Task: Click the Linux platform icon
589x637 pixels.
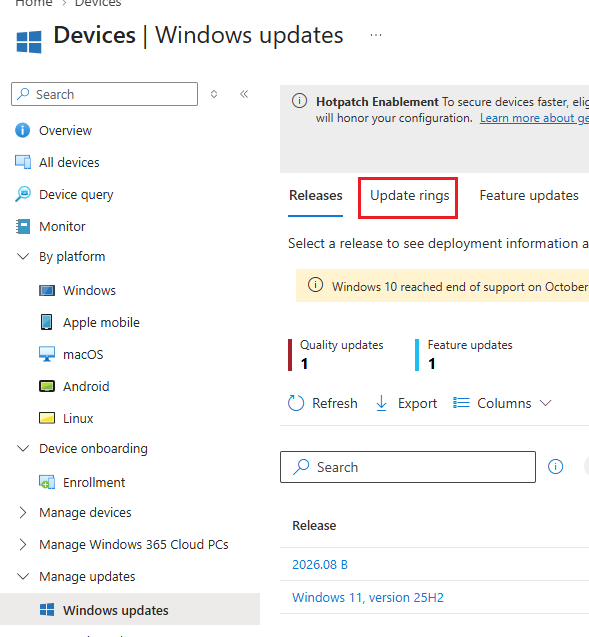Action: pyautogui.click(x=47, y=418)
